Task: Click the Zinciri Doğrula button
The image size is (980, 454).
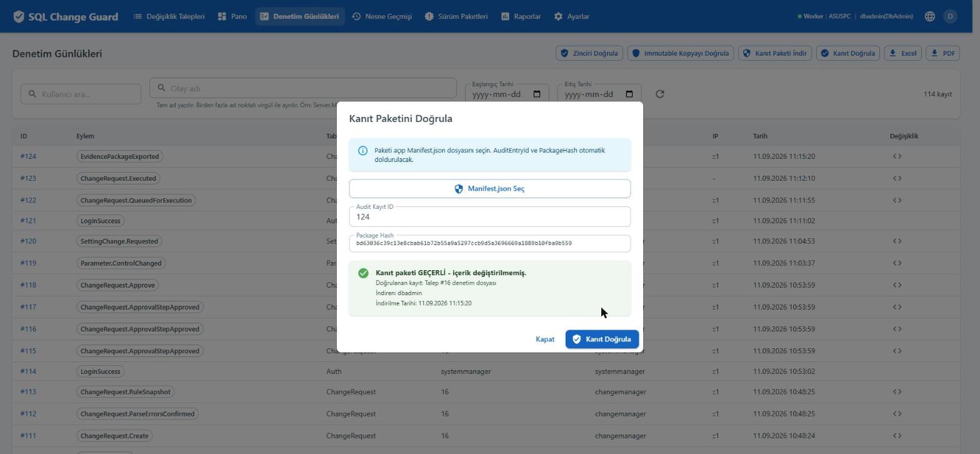Action: [589, 53]
